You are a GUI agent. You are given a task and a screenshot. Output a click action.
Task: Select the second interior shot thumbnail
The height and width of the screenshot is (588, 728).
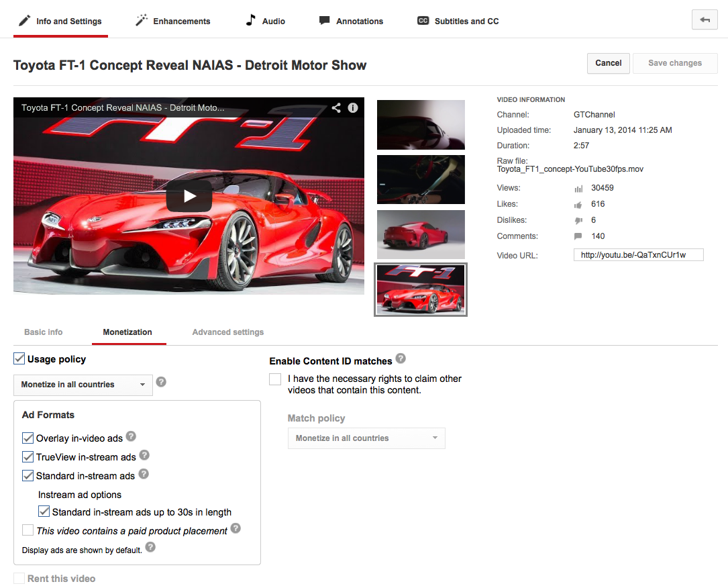[421, 180]
